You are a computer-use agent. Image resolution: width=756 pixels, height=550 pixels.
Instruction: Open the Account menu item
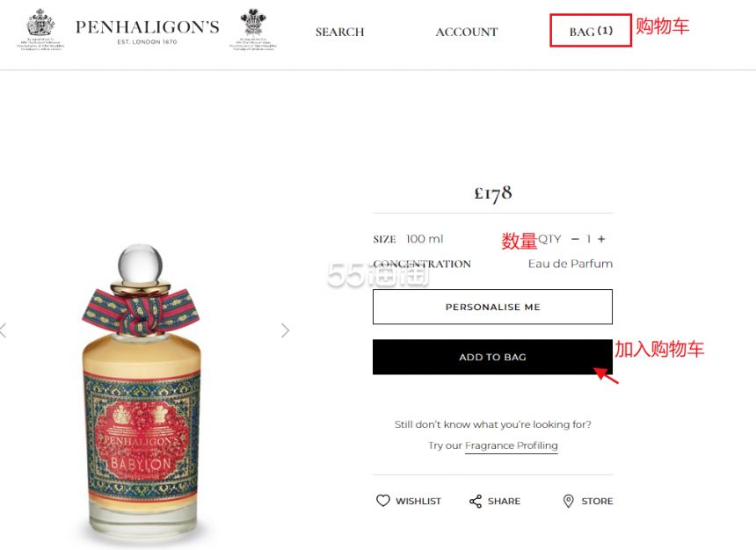click(x=466, y=33)
